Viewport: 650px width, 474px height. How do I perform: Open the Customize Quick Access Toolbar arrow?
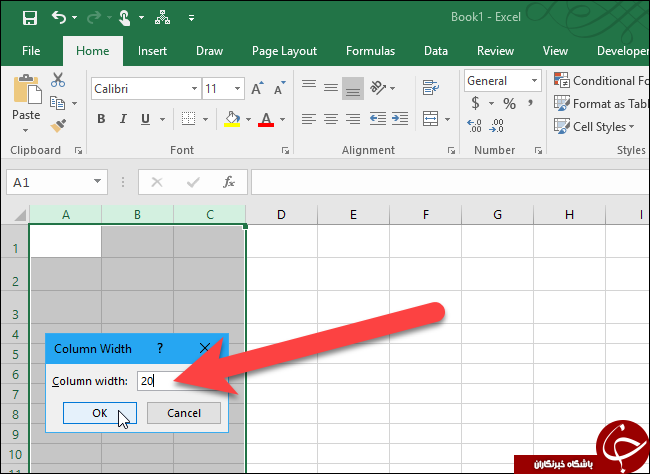(x=191, y=18)
